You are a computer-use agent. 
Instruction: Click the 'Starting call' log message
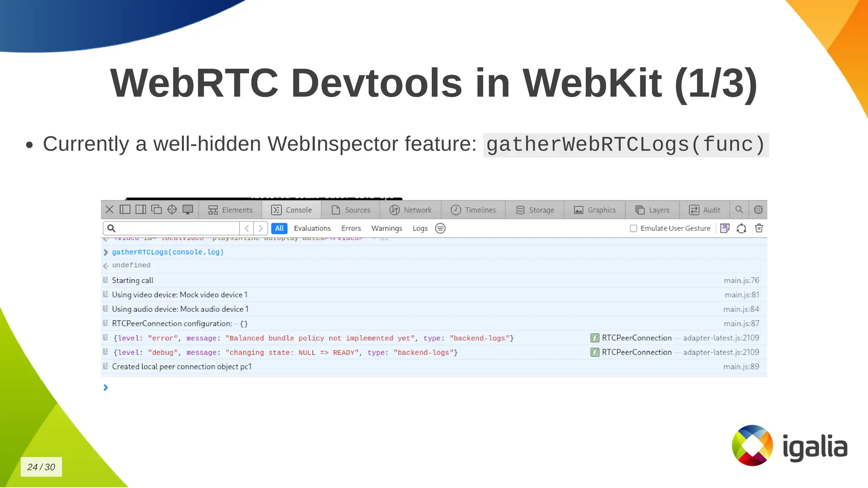tap(133, 280)
